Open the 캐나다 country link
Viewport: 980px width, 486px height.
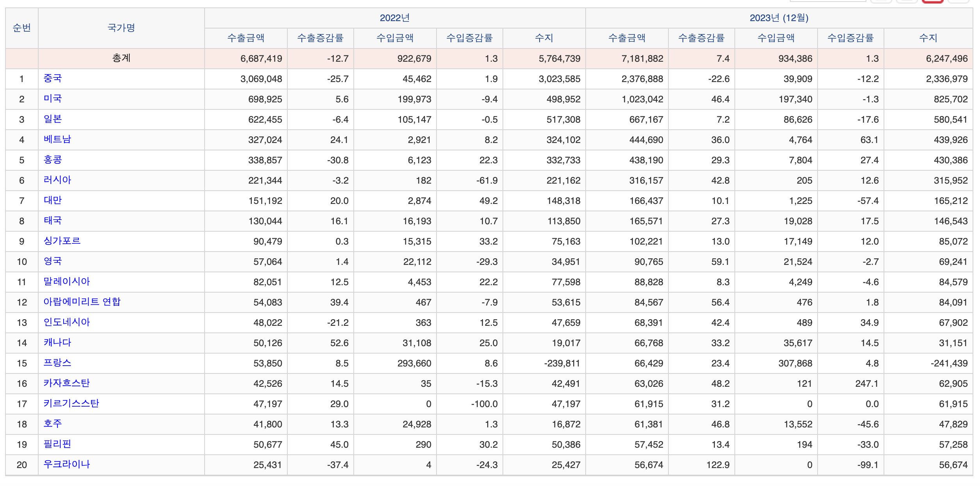click(57, 343)
